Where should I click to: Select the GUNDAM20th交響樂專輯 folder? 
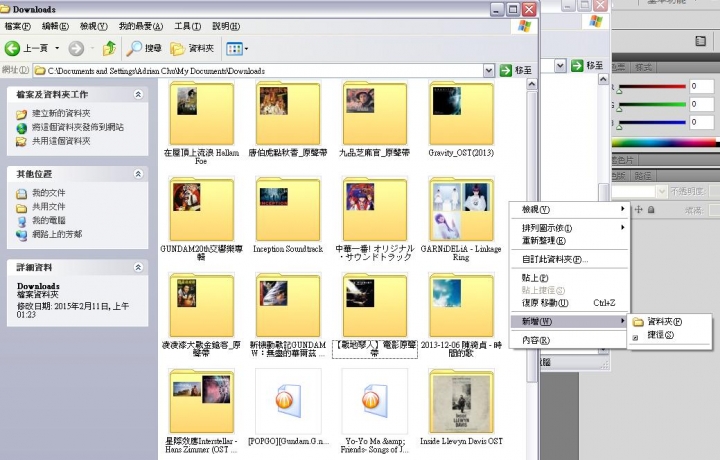click(x=201, y=209)
